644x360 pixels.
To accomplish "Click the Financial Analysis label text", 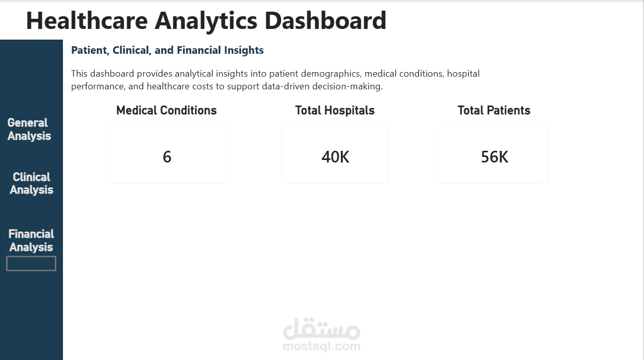I will [31, 240].
